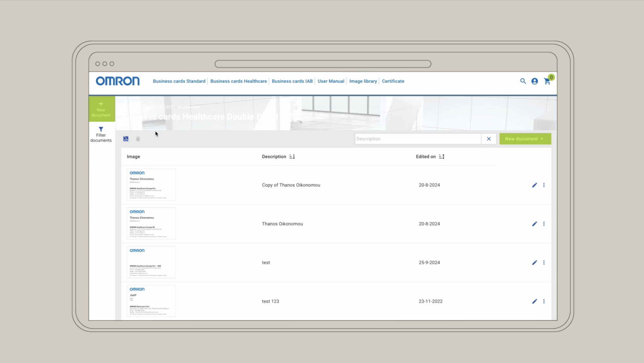Open 'test' business card thumbnail
Image resolution: width=644 pixels, height=363 pixels.
151,262
